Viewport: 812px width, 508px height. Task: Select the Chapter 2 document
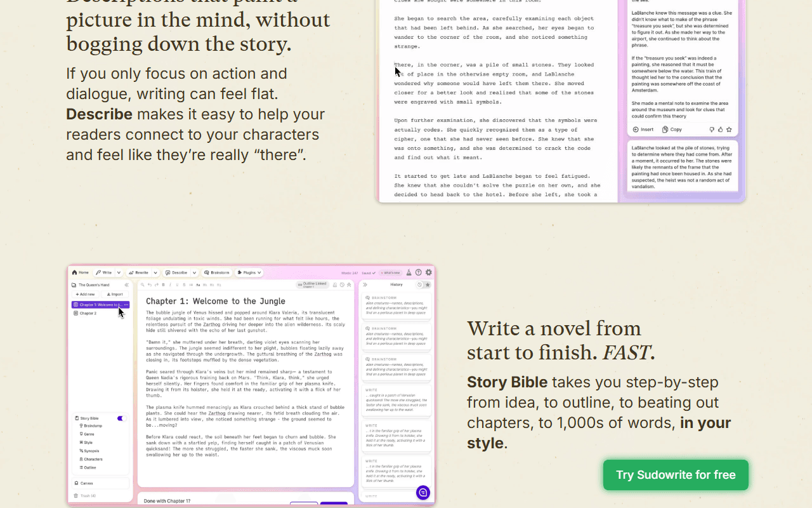[88, 313]
